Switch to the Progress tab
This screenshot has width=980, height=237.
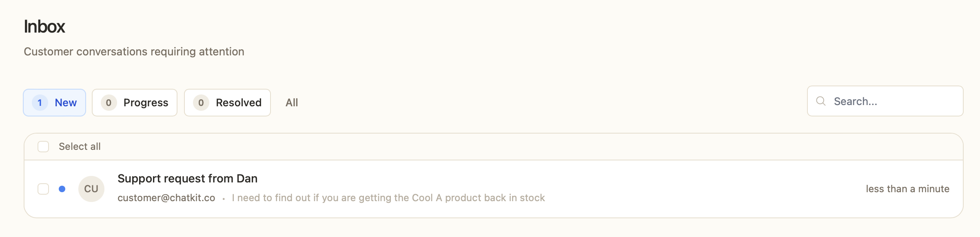click(x=135, y=103)
